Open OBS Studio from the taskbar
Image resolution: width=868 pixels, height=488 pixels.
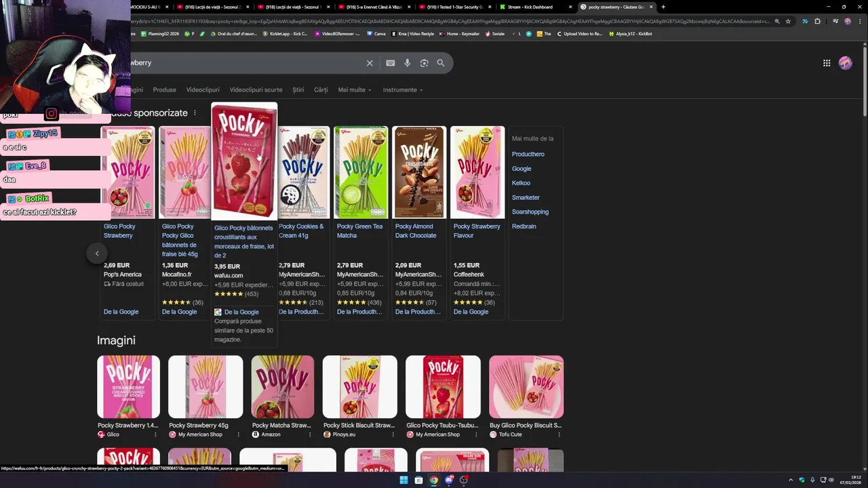pos(464,480)
